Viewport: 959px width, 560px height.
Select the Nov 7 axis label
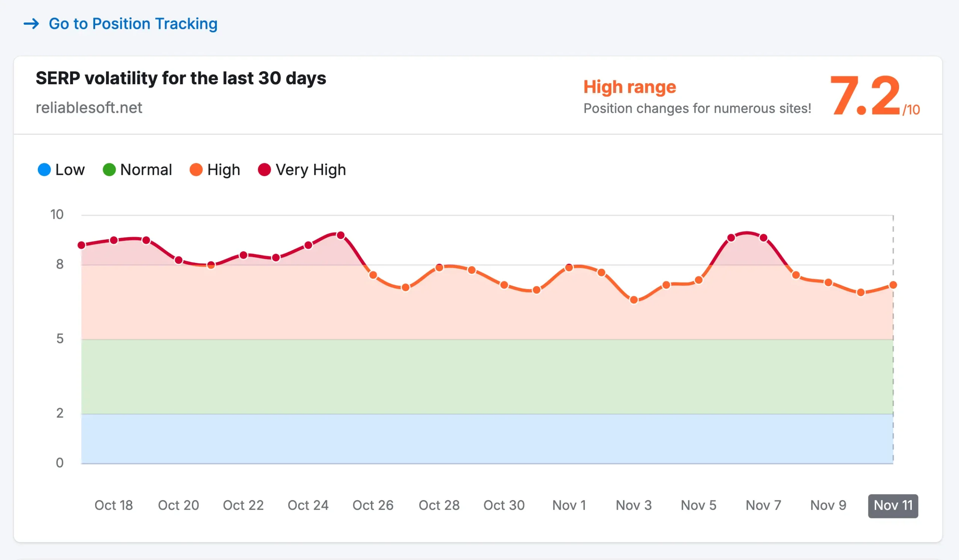(763, 506)
